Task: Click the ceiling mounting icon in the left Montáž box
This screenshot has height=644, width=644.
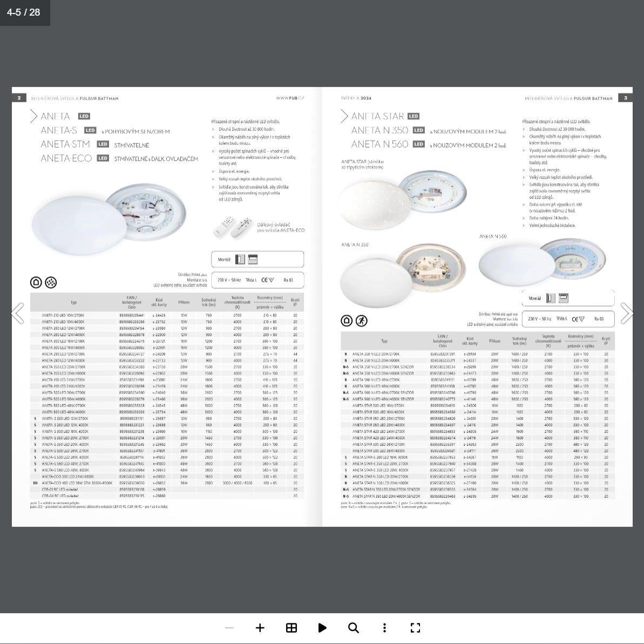Action: coord(253,259)
